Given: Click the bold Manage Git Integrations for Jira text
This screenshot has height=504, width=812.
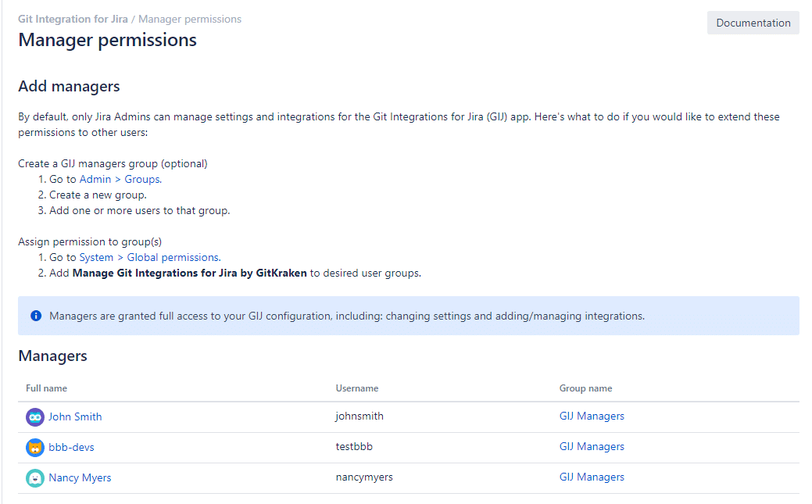Looking at the screenshot, I should [190, 273].
